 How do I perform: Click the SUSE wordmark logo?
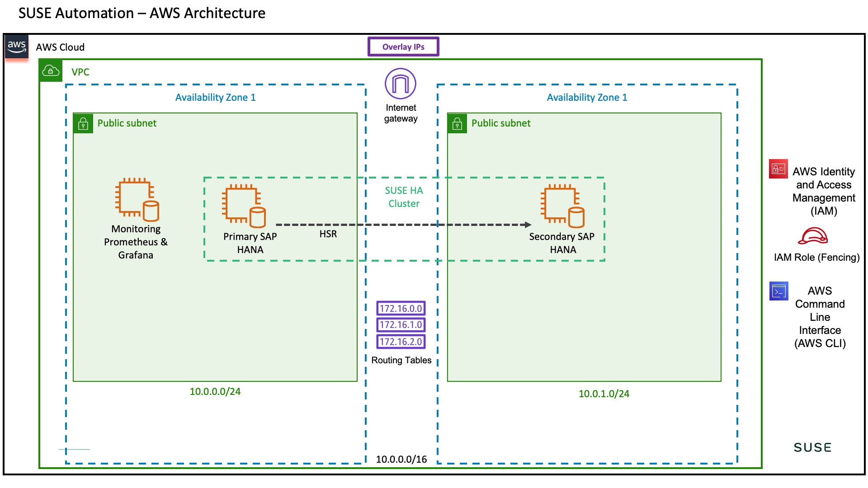point(812,447)
